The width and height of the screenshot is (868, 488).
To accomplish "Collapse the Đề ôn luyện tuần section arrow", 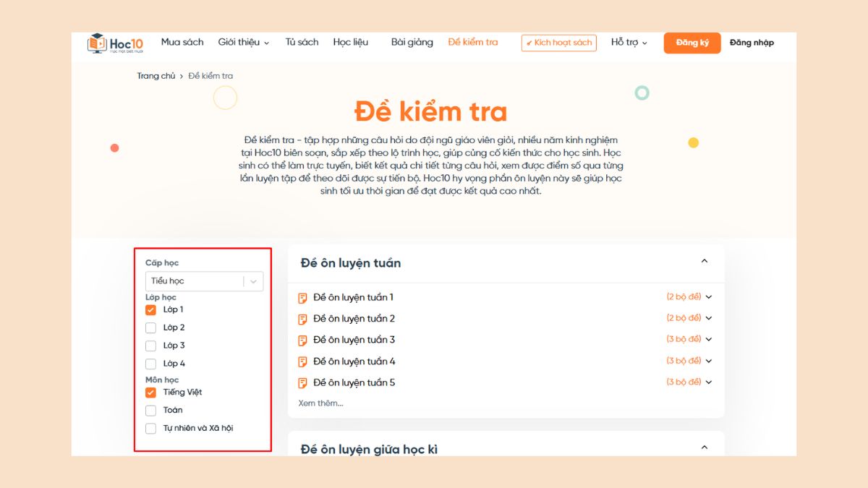I will click(705, 262).
